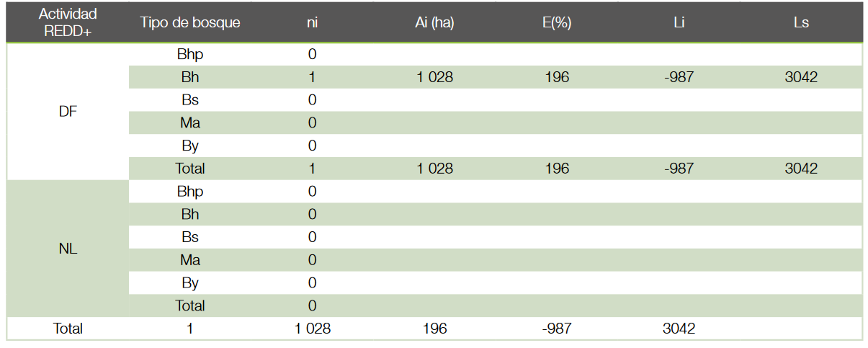
Task: Click the 'Bhp' cell under DF
Action: (190, 54)
